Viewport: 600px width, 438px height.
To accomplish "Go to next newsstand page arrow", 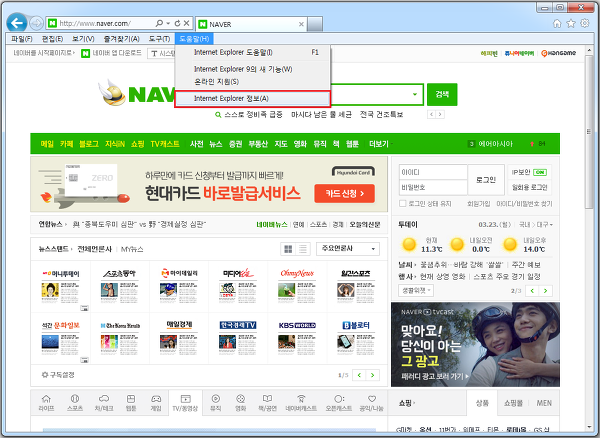I will pyautogui.click(x=372, y=375).
